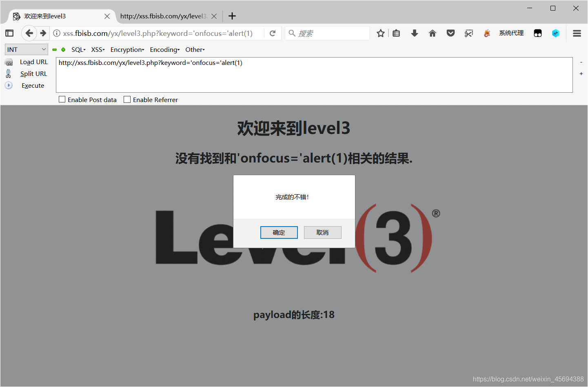This screenshot has height=387, width=588.
Task: Go back with the back arrow
Action: point(29,33)
